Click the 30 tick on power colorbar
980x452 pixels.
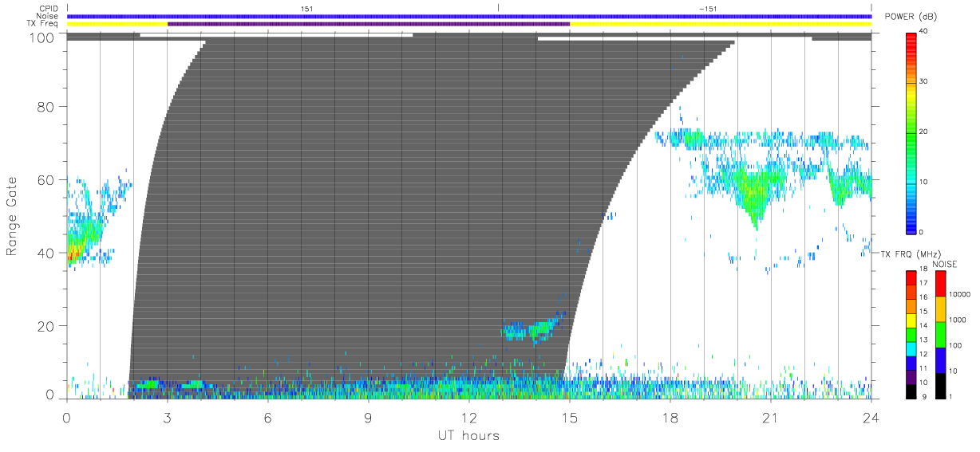[x=923, y=81]
